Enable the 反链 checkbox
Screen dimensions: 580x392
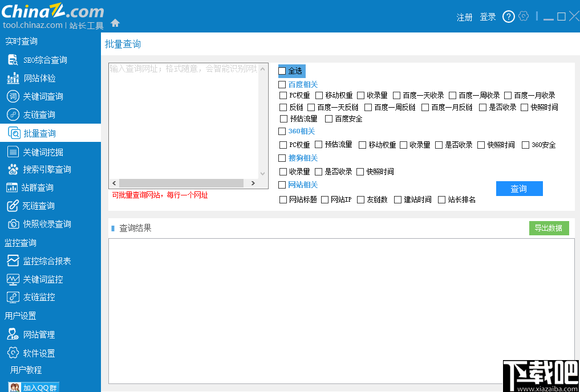[x=283, y=107]
